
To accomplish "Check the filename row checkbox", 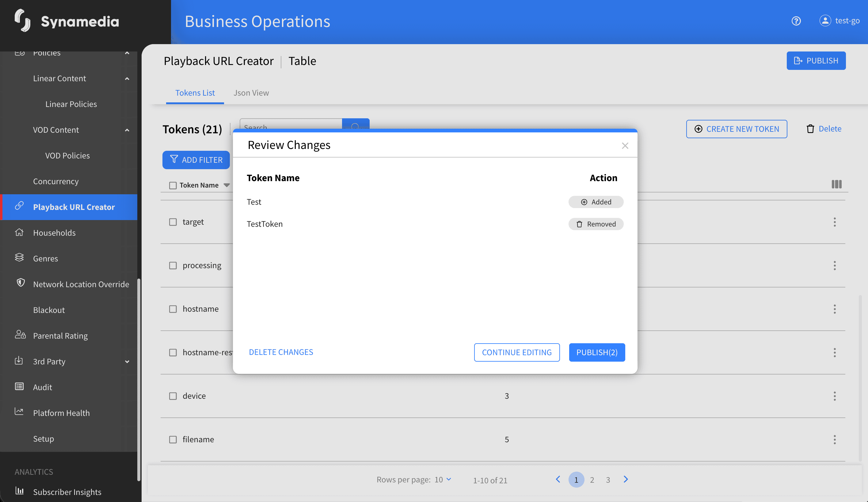I will point(173,440).
